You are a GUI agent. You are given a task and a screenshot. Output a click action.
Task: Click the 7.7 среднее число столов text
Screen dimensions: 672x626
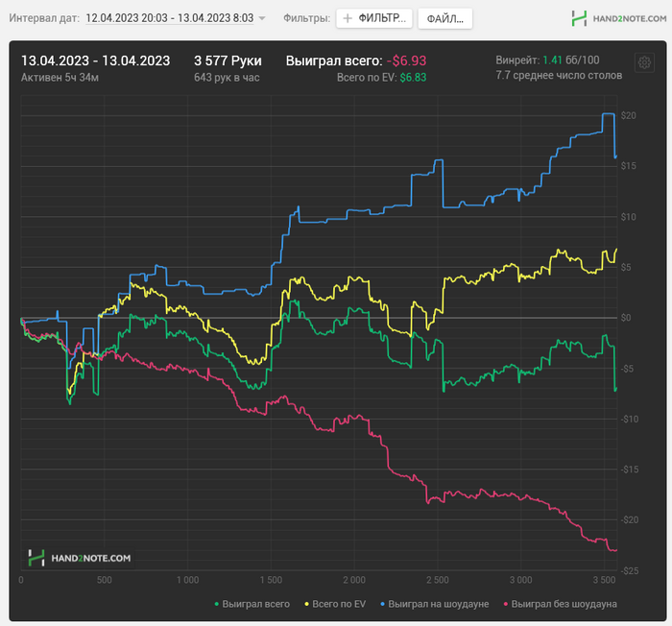(559, 76)
